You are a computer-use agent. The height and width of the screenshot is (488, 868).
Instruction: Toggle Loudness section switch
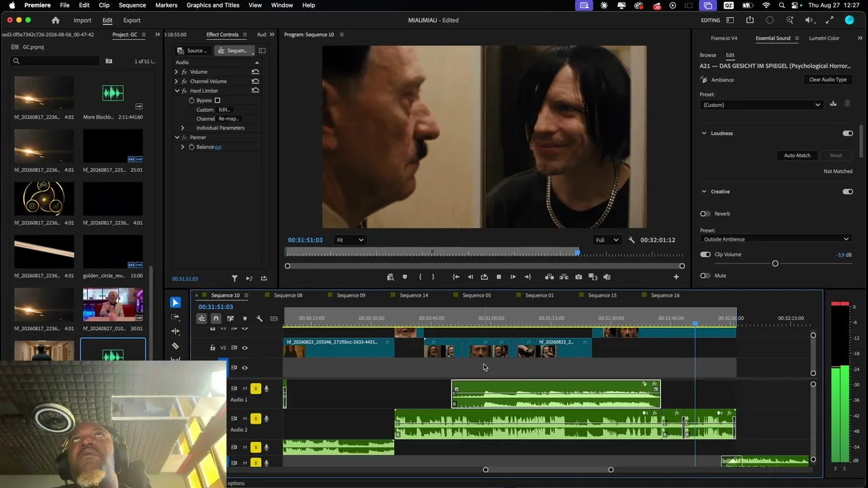(x=848, y=134)
